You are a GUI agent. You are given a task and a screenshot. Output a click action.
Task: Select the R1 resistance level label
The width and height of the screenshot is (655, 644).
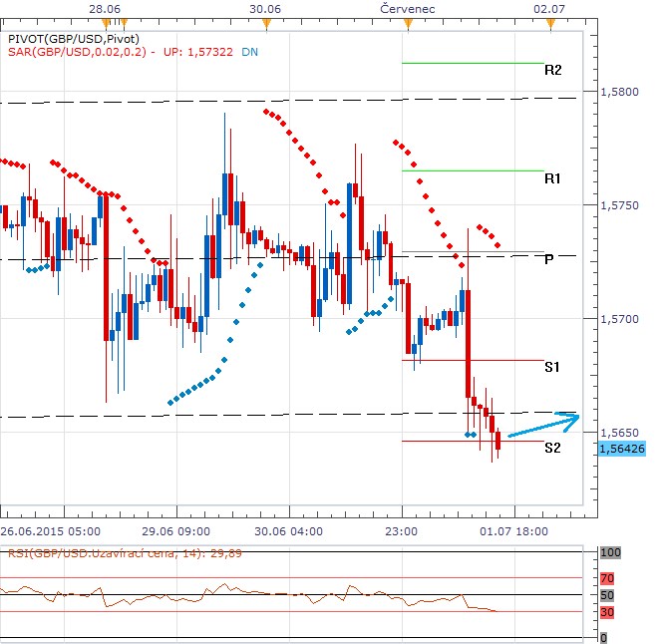tap(553, 178)
